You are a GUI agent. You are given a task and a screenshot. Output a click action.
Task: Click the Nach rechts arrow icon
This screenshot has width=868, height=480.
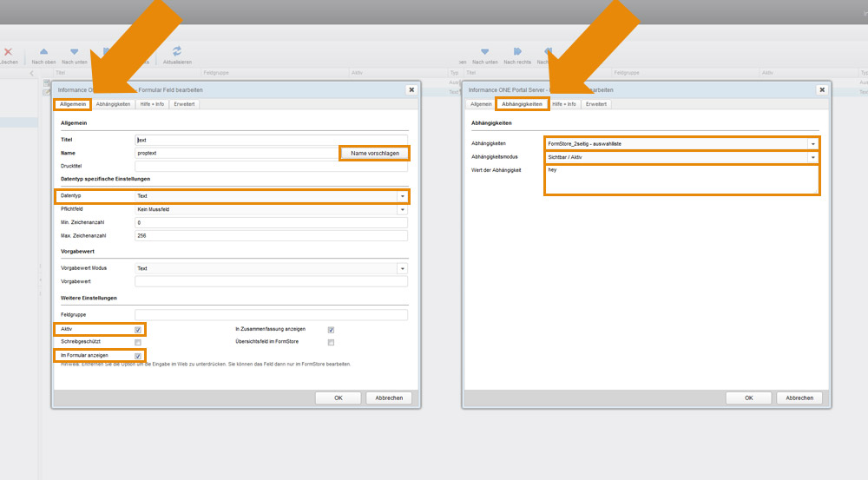coord(517,52)
